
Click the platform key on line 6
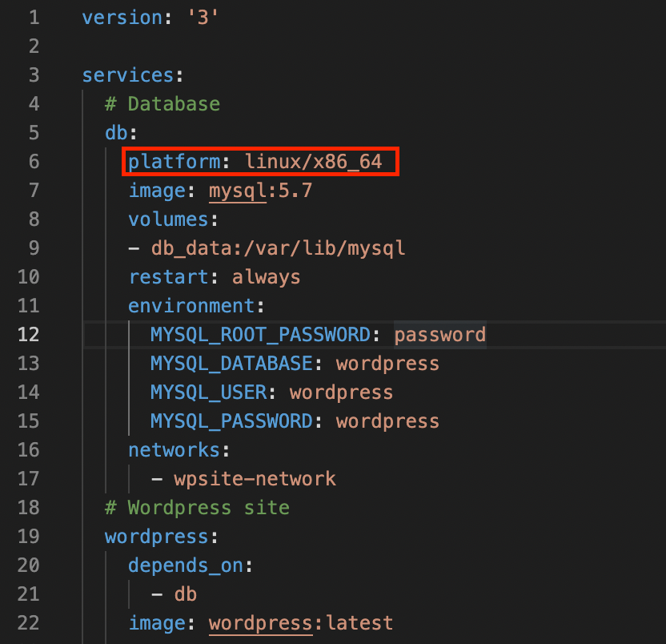[175, 162]
